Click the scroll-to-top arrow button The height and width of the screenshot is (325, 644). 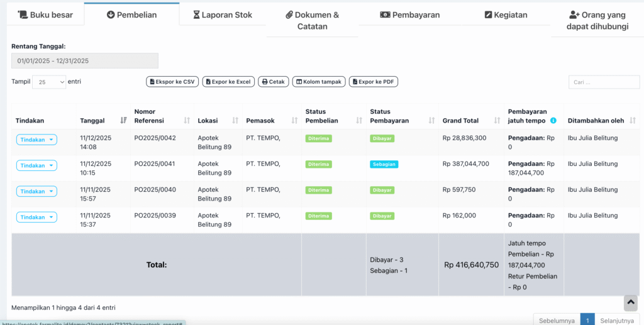[630, 303]
